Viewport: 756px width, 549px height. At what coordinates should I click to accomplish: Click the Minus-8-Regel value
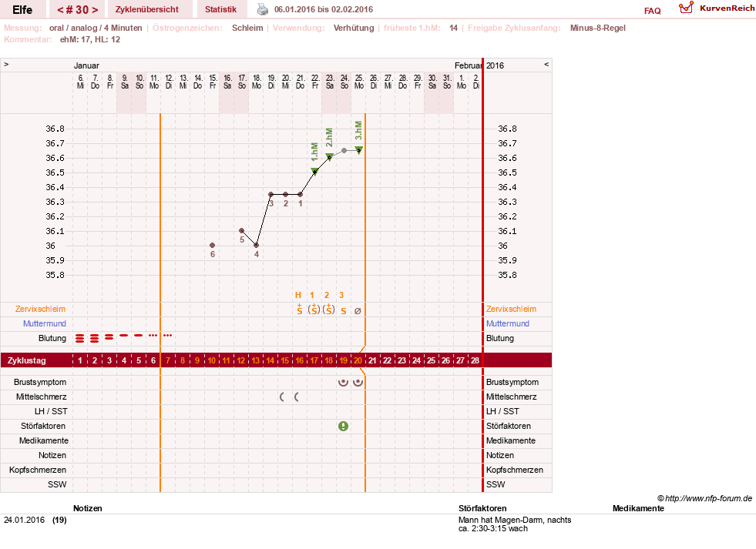pos(598,28)
